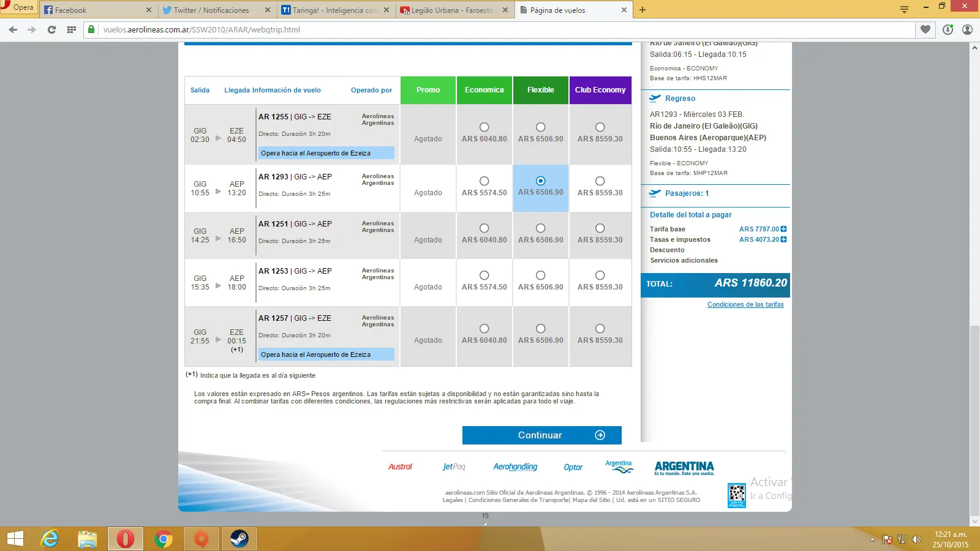Screen dimensions: 980x551
Task: Expand the Tasas e impuestos plus icon
Action: pyautogui.click(x=783, y=239)
